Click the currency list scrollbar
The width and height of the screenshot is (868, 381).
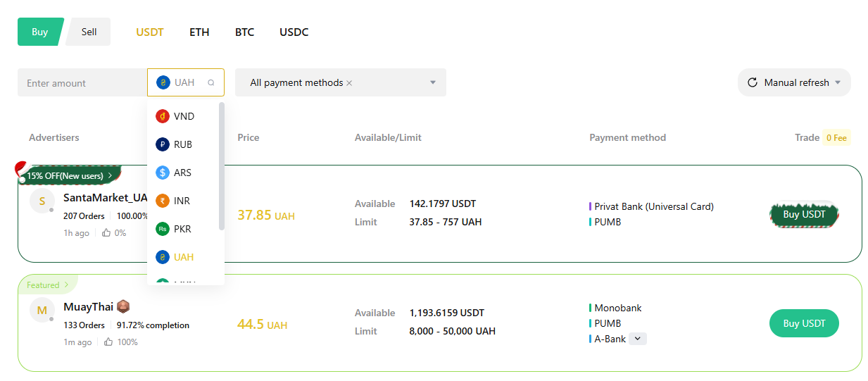click(x=222, y=165)
